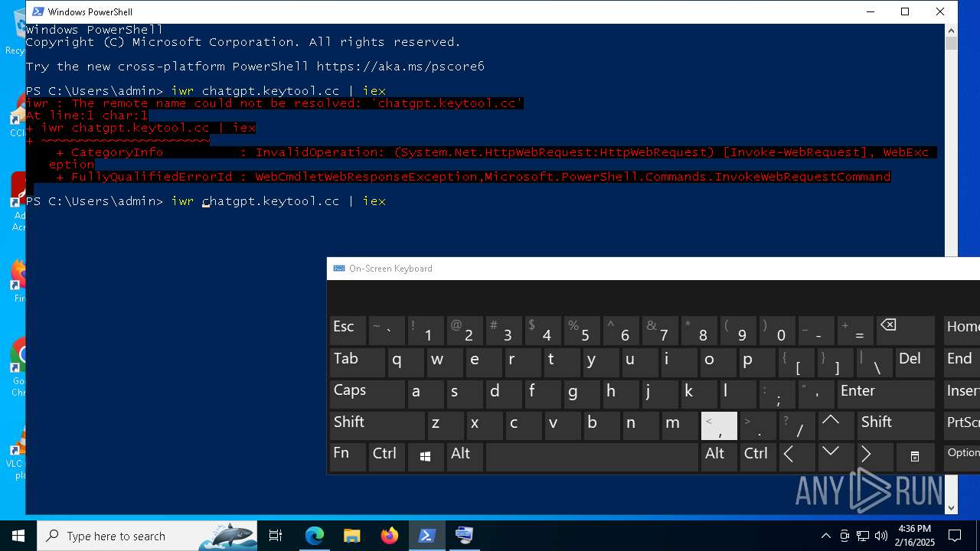
Task: Toggle the left Ctrl key
Action: [x=387, y=456]
